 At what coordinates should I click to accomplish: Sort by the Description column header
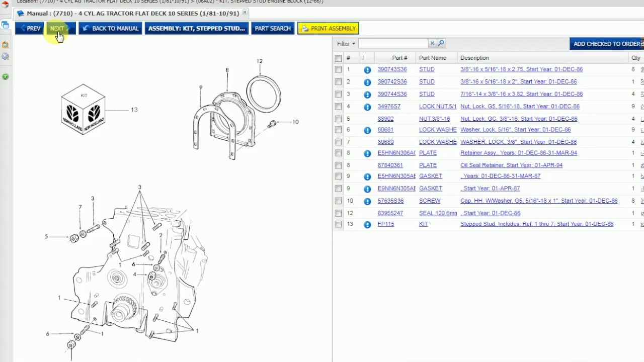coord(474,58)
